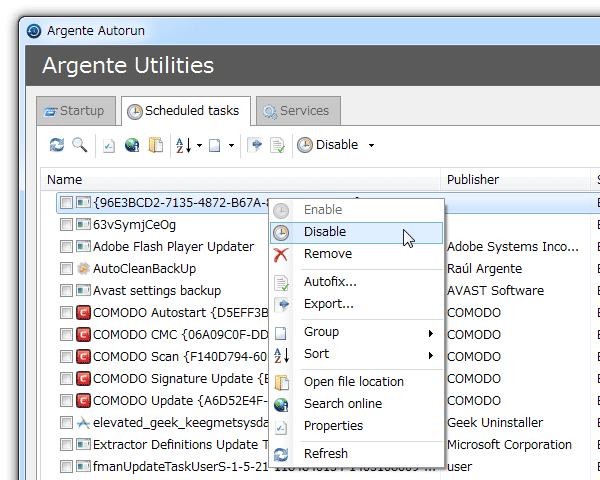Viewport: 600px width, 480px height.
Task: Click the Disable clock icon in toolbar
Action: pyautogui.click(x=305, y=145)
